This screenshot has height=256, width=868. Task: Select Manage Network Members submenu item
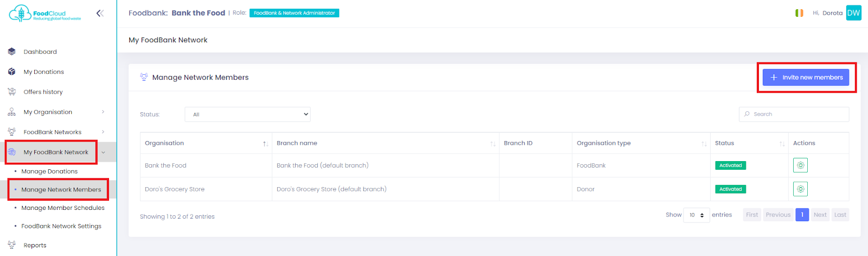61,190
